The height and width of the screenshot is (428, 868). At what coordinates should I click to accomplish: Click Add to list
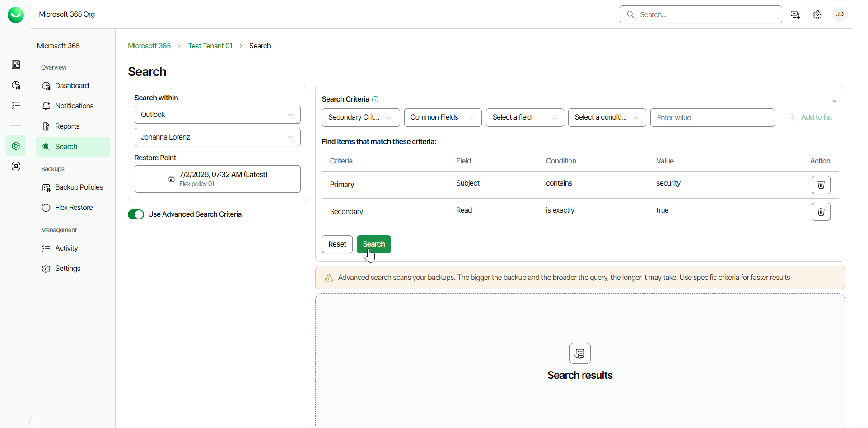[x=810, y=117]
